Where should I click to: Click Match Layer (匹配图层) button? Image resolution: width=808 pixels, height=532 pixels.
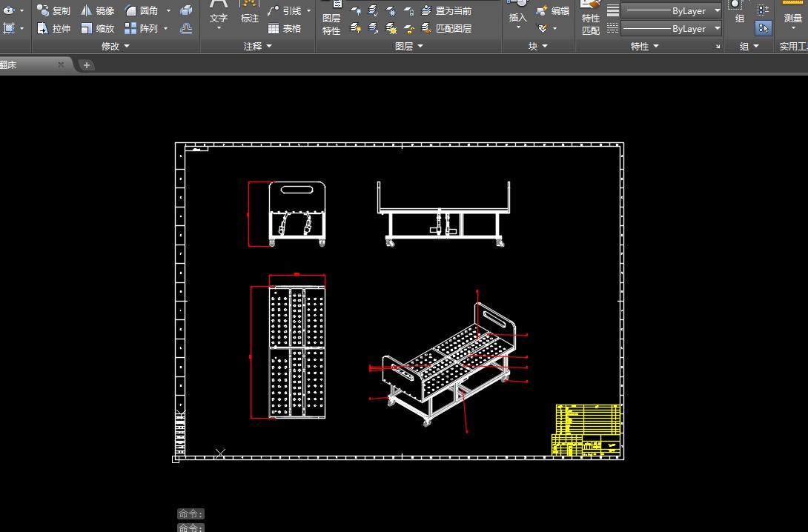point(446,28)
